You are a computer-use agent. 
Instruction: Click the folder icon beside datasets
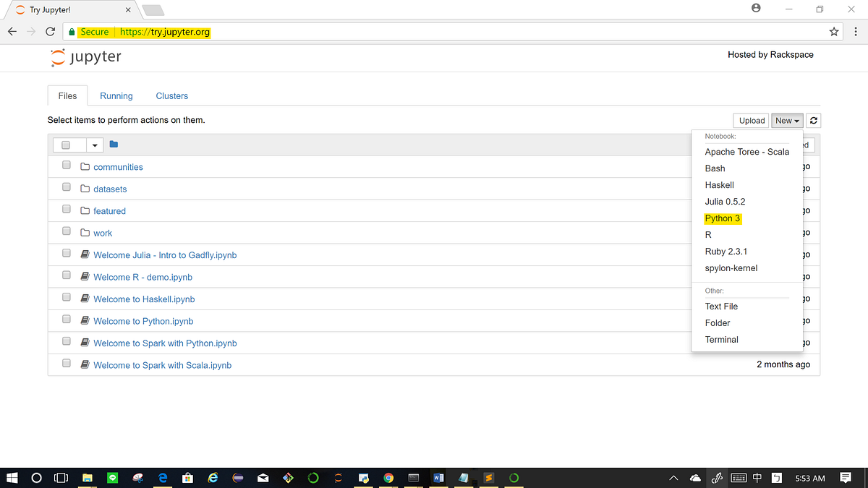pos(84,188)
